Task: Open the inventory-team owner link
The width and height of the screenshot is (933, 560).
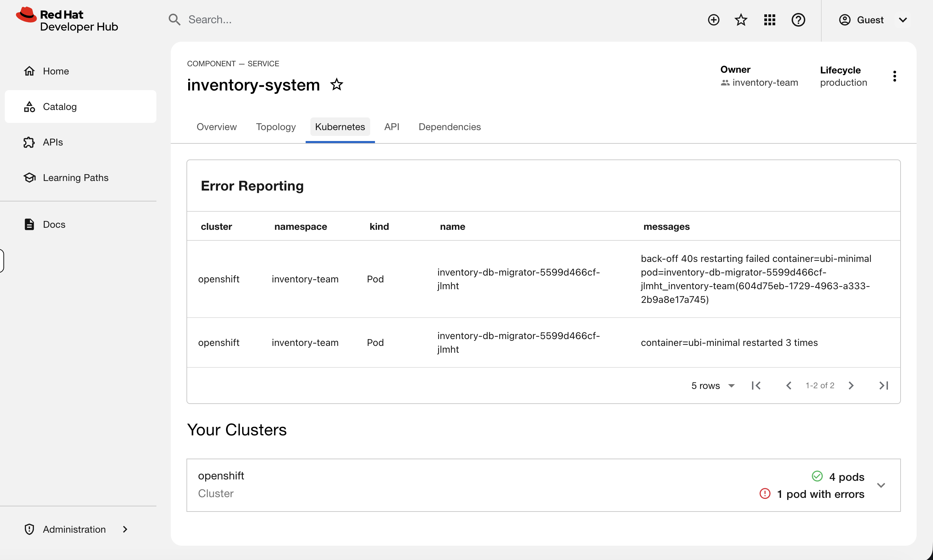Action: [765, 82]
